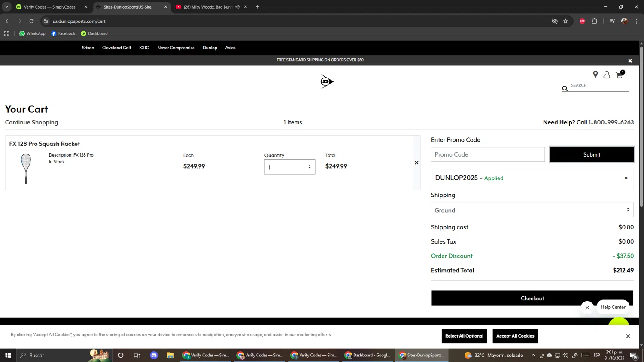Open the Facebook bookmark

tap(63, 33)
